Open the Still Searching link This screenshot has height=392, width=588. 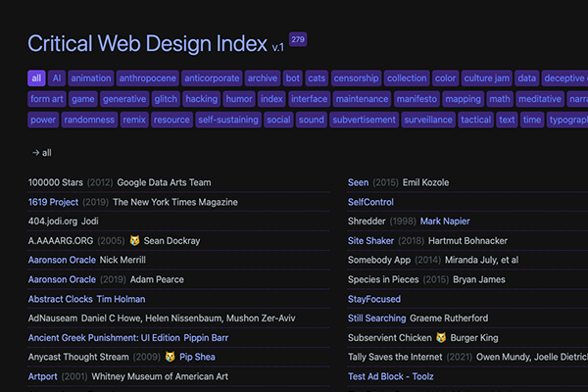pyautogui.click(x=376, y=318)
